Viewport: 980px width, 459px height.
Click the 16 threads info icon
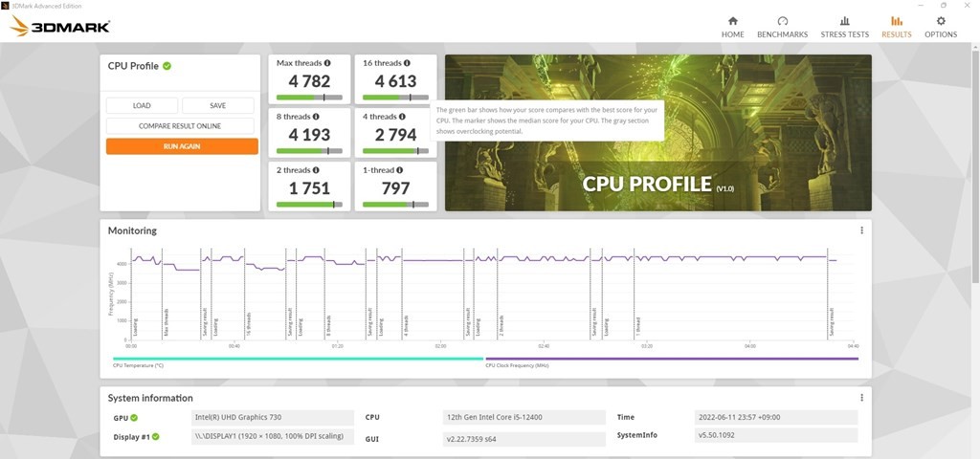[x=407, y=63]
